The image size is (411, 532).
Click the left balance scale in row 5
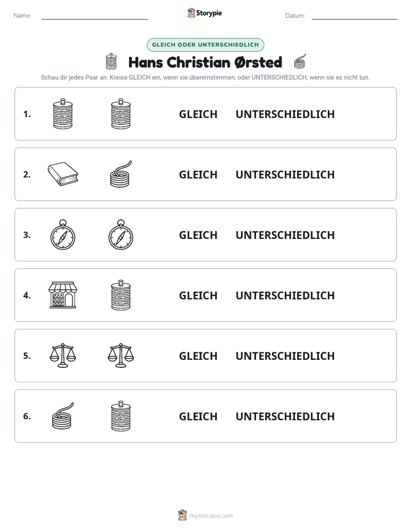click(63, 355)
